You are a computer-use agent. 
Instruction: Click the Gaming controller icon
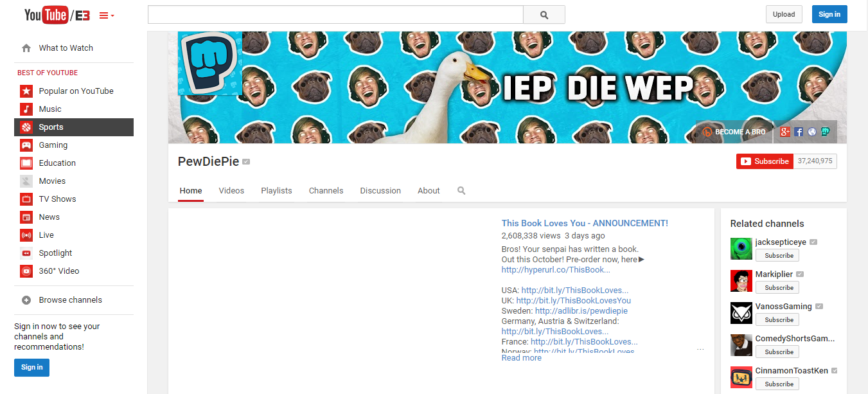pos(26,145)
